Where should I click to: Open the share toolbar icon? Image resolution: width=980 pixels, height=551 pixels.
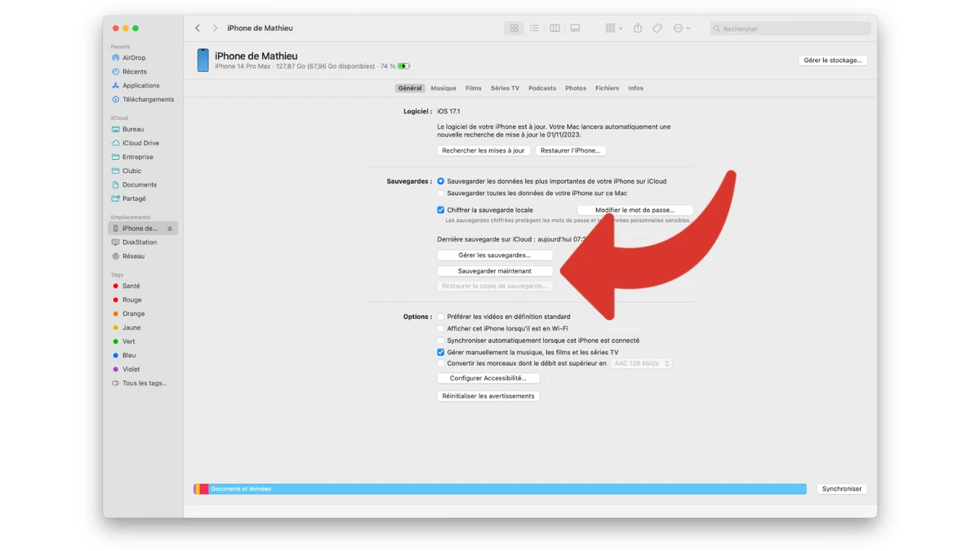pos(638,29)
